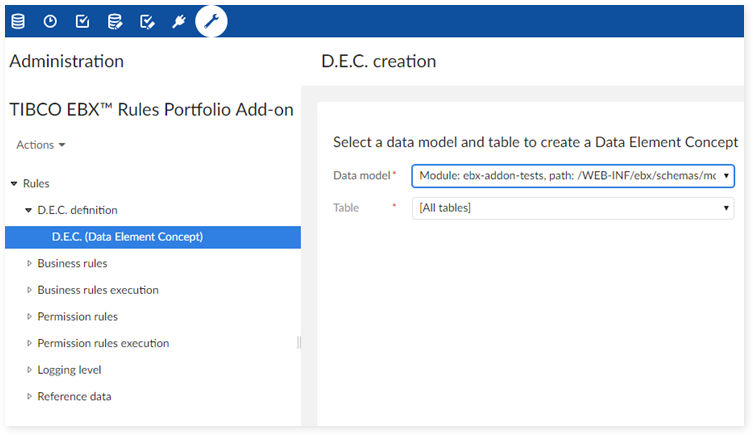Click the panel splitter handle
The width and height of the screenshot is (753, 435).
(299, 342)
